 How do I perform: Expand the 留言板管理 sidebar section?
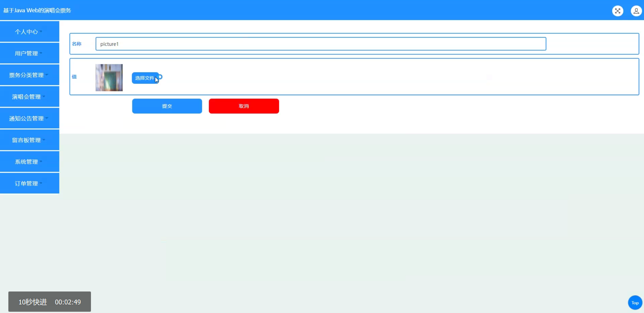(x=29, y=140)
